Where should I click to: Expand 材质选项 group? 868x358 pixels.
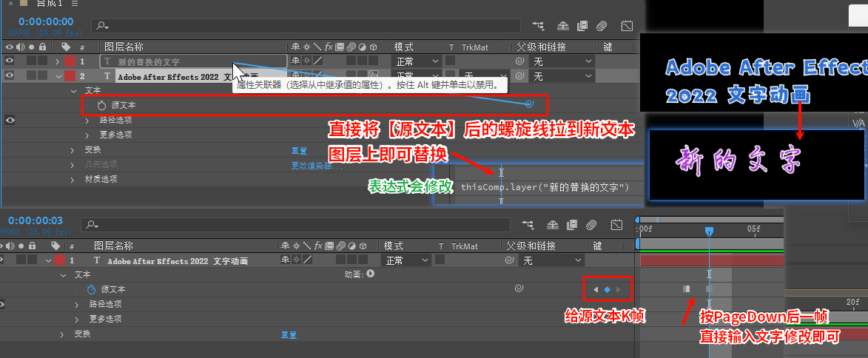[x=73, y=179]
